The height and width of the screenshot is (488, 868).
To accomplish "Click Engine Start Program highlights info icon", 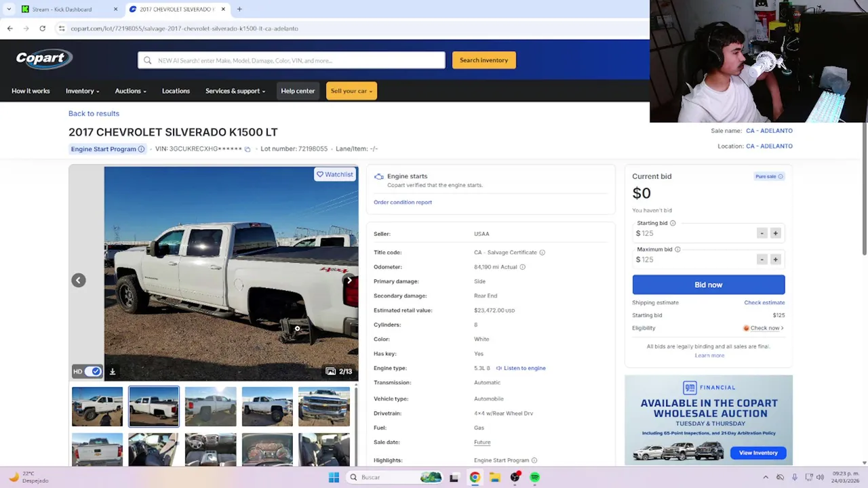I will click(534, 461).
